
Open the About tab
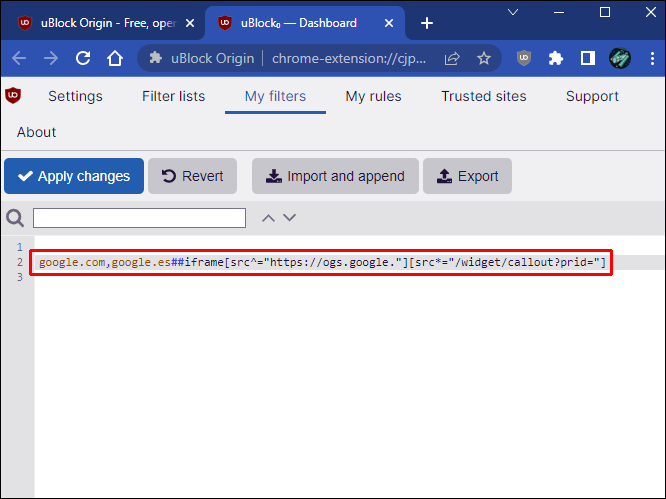pyautogui.click(x=37, y=132)
